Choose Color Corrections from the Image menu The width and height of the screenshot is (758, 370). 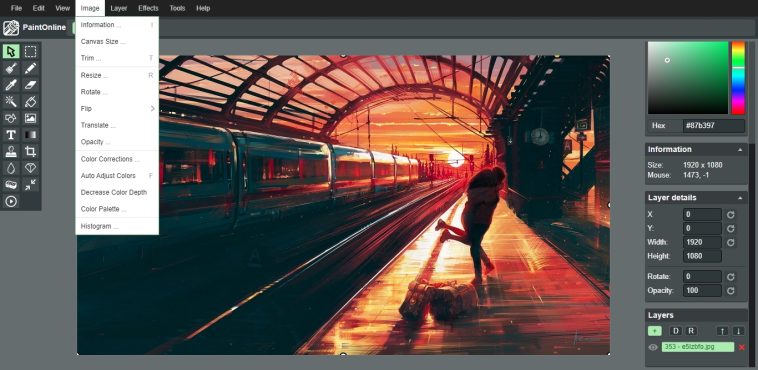pyautogui.click(x=117, y=159)
